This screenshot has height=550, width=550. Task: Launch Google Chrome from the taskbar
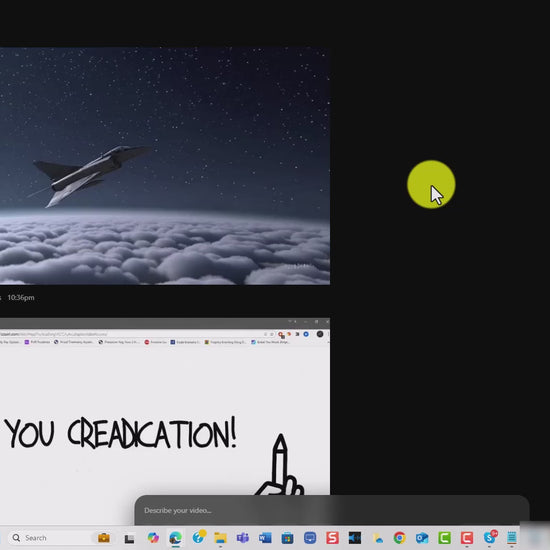tap(400, 538)
